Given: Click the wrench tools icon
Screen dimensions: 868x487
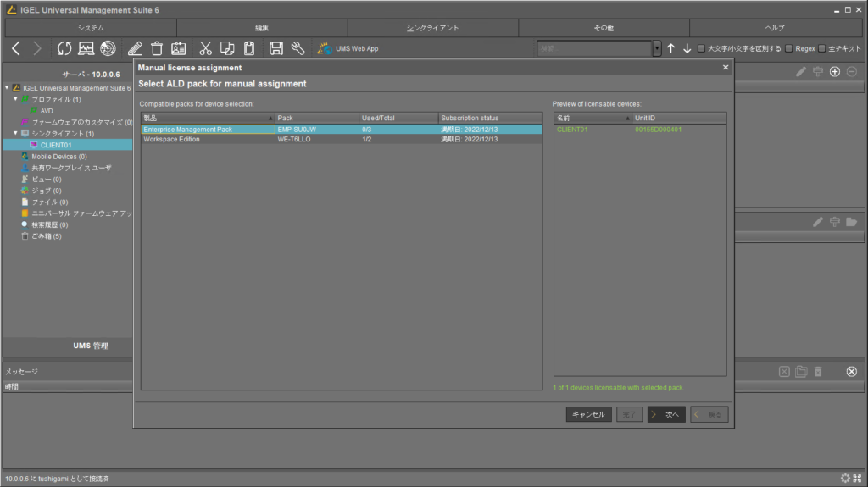Looking at the screenshot, I should pyautogui.click(x=298, y=49).
